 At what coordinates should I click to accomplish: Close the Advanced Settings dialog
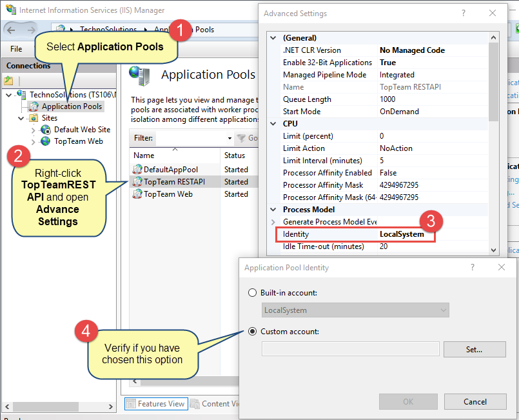tap(493, 13)
